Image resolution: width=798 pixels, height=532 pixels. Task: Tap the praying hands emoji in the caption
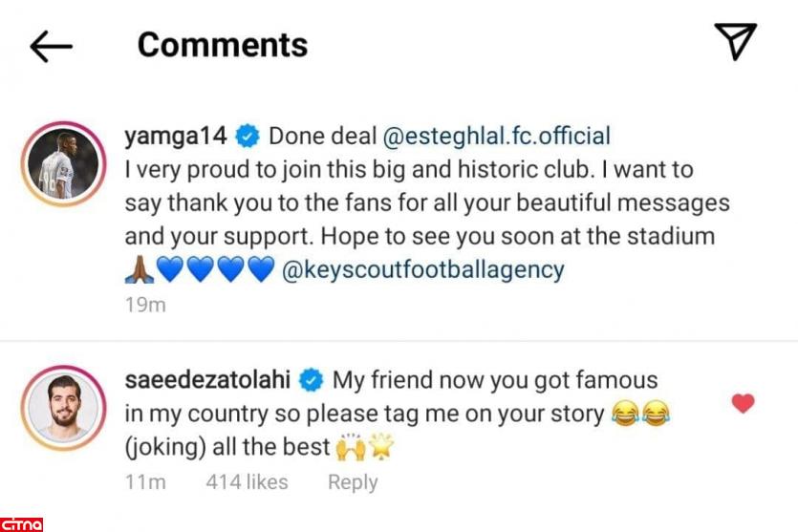pyautogui.click(x=138, y=270)
